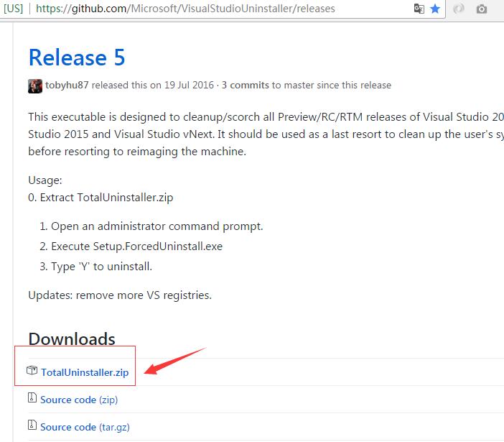Download Source code (zip)

point(79,400)
